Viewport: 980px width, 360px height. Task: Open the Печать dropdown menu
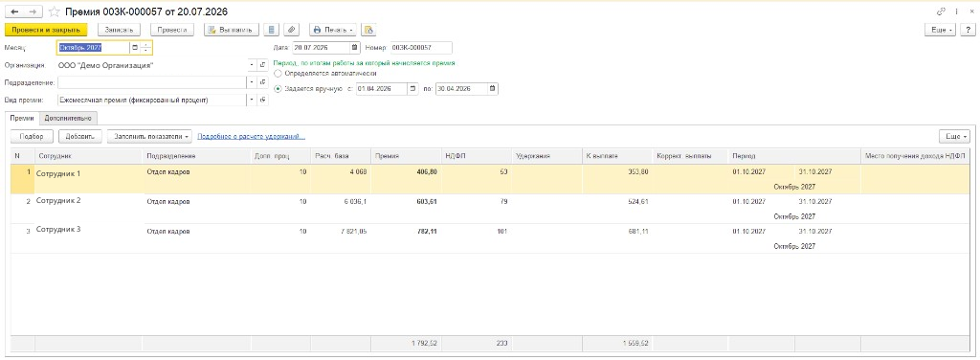pyautogui.click(x=333, y=30)
